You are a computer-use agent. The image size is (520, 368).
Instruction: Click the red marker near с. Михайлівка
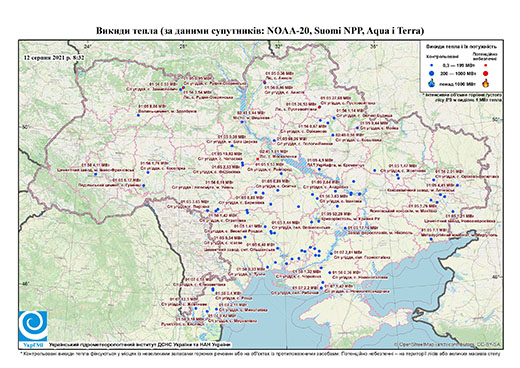[x=257, y=159]
